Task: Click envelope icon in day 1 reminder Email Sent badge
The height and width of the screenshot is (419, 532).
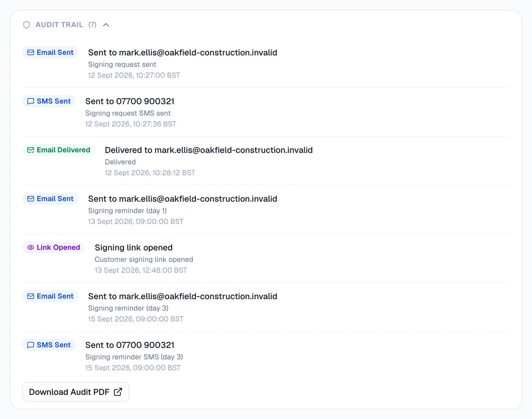Action: coord(31,199)
